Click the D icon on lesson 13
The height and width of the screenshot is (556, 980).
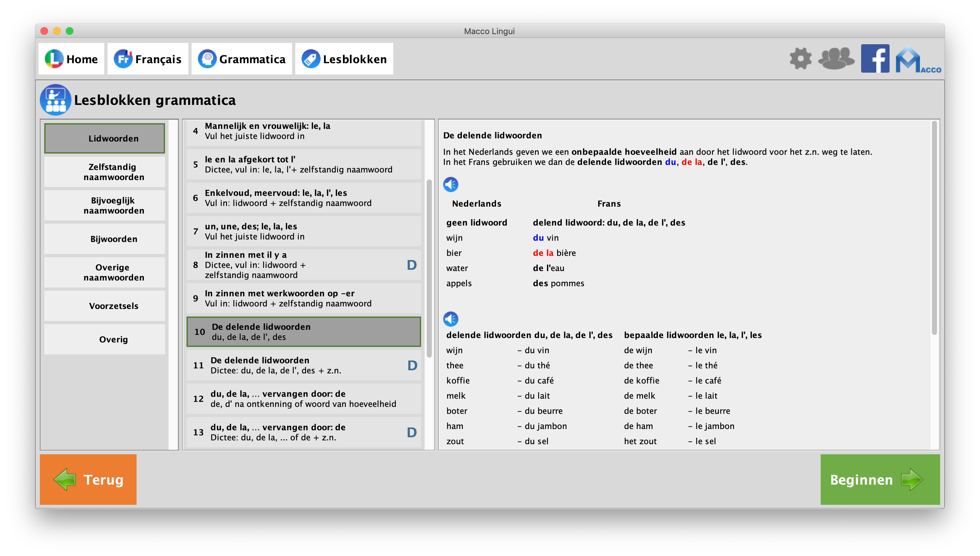412,432
